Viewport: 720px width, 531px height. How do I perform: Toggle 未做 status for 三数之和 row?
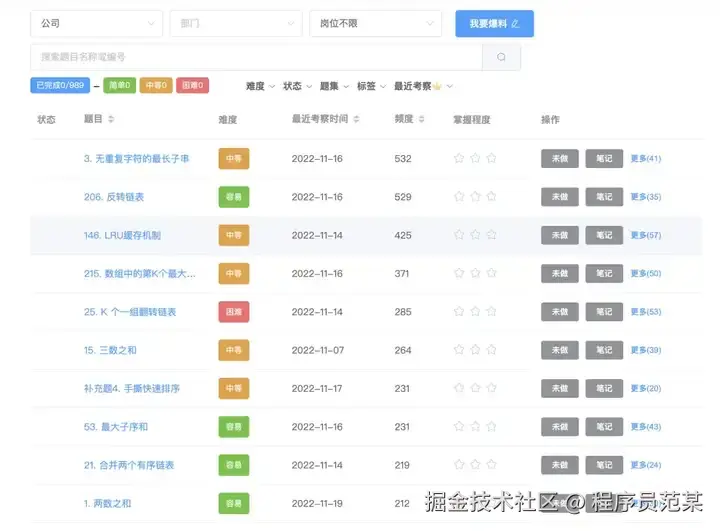[560, 350]
